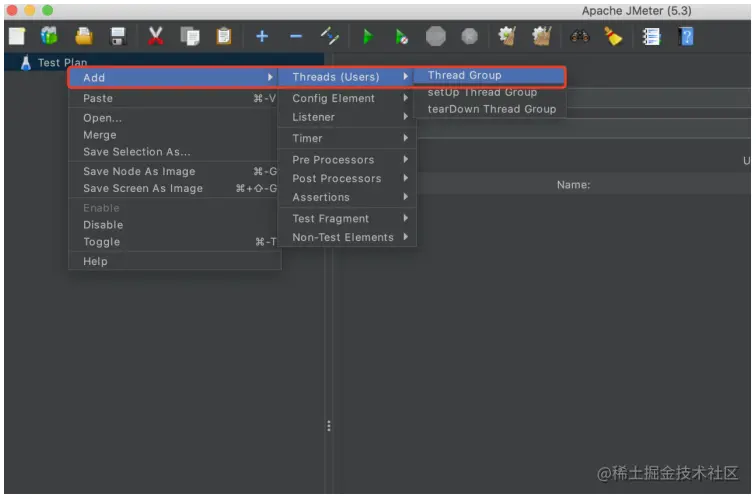756x499 pixels.
Task: Choose Disable from the context menu
Action: (x=174, y=225)
